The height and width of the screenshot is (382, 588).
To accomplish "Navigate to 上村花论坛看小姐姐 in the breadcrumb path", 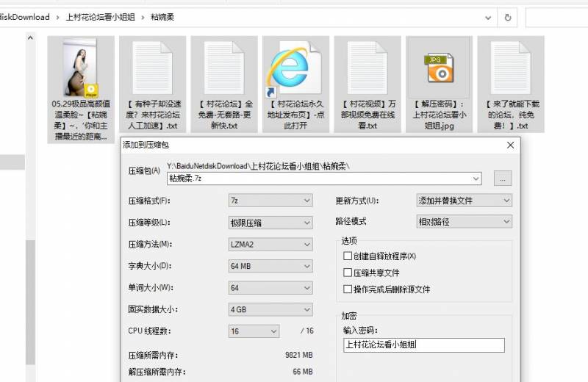I will click(100, 16).
